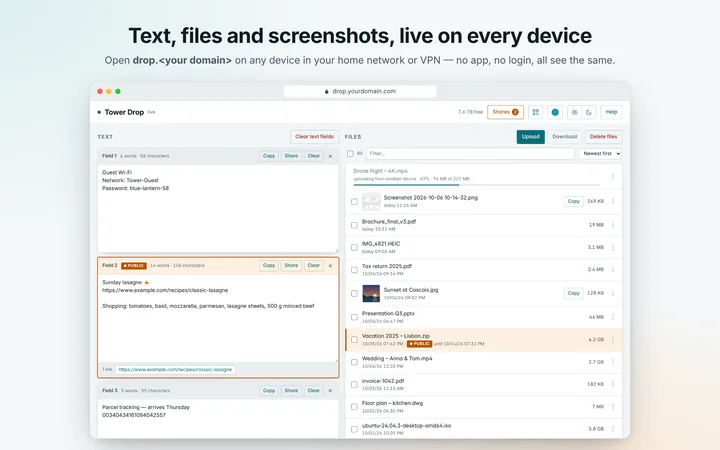Open menu for Wedding Anna & Tom.mp4
Screen dimensions: 720x450
tap(613, 362)
